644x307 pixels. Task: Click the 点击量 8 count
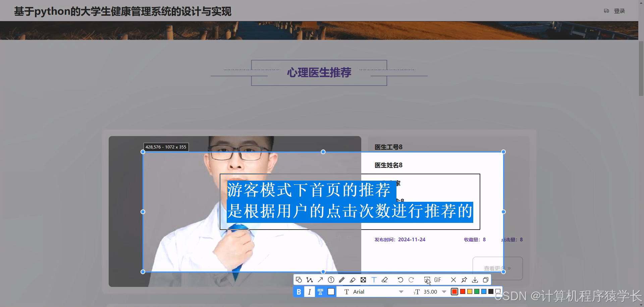click(512, 240)
